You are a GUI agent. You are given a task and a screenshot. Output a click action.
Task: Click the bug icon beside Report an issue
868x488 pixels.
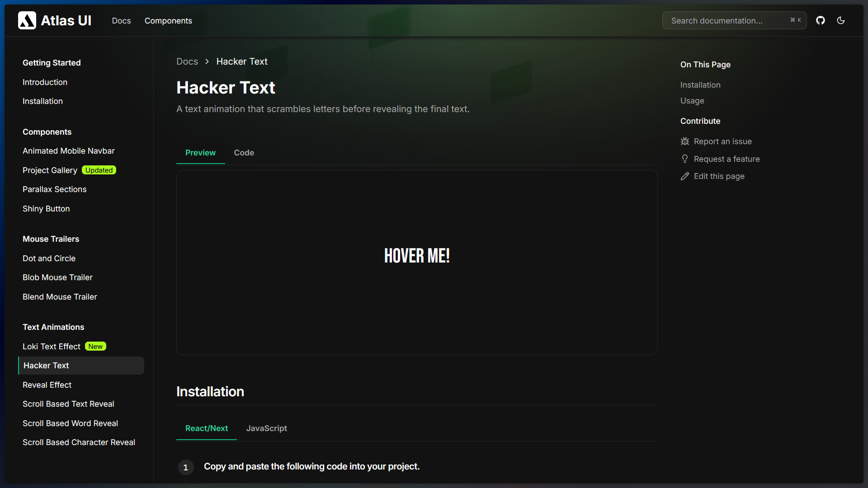tap(685, 141)
